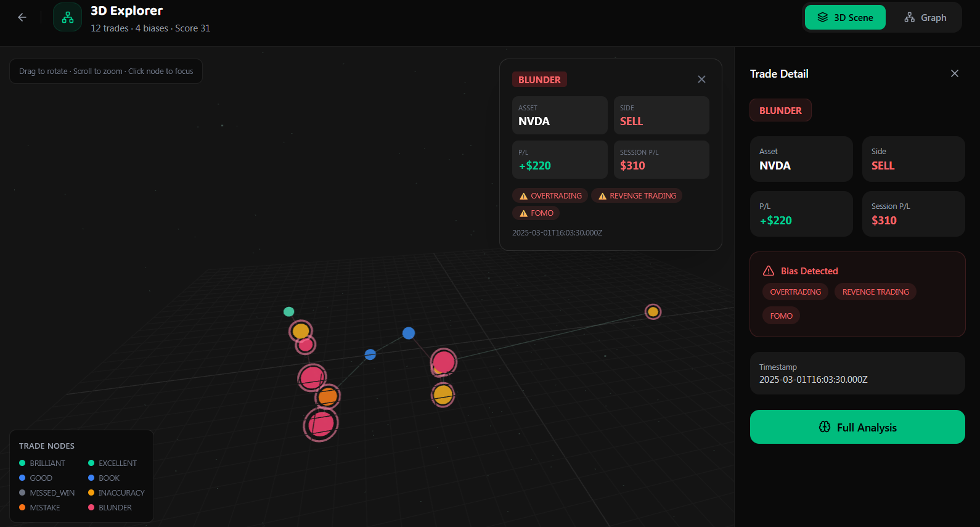
Task: Click the Trade Detail heading
Action: (x=779, y=73)
